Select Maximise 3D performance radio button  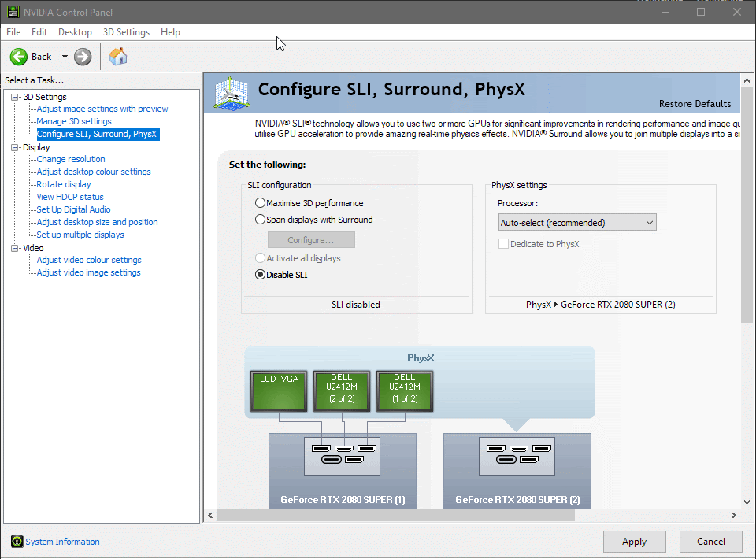[x=260, y=203]
